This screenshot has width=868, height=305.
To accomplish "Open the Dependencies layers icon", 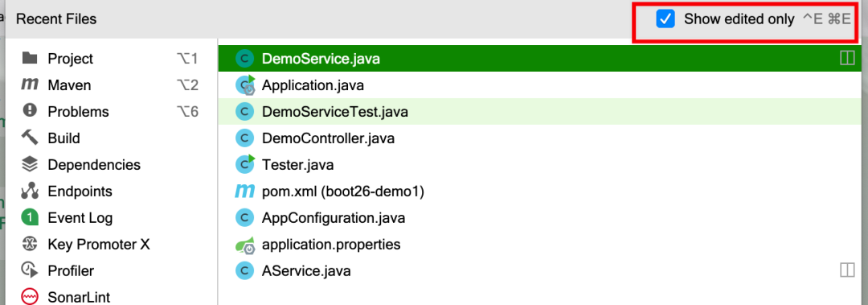I will pyautogui.click(x=30, y=164).
